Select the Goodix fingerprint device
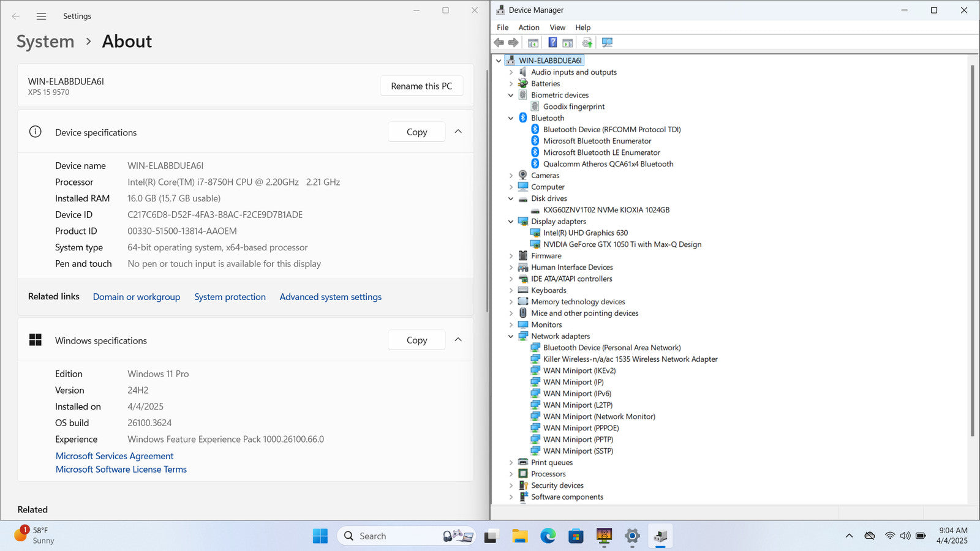The height and width of the screenshot is (551, 980). click(573, 107)
